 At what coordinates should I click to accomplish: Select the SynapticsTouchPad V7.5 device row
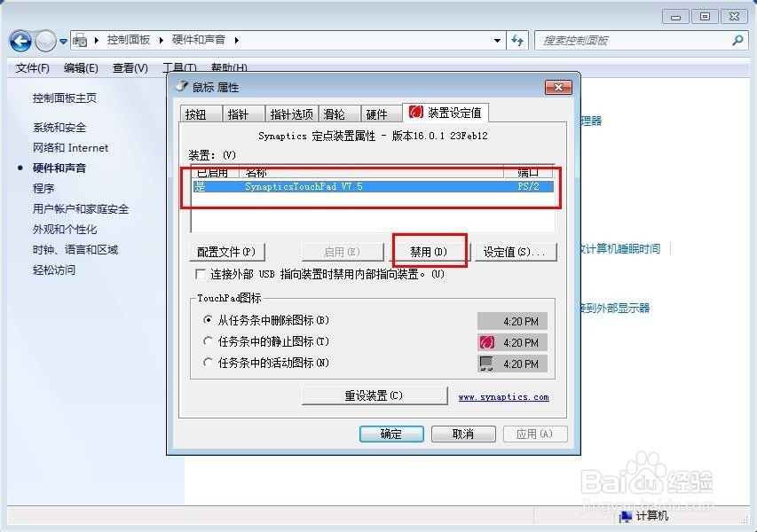tap(373, 187)
